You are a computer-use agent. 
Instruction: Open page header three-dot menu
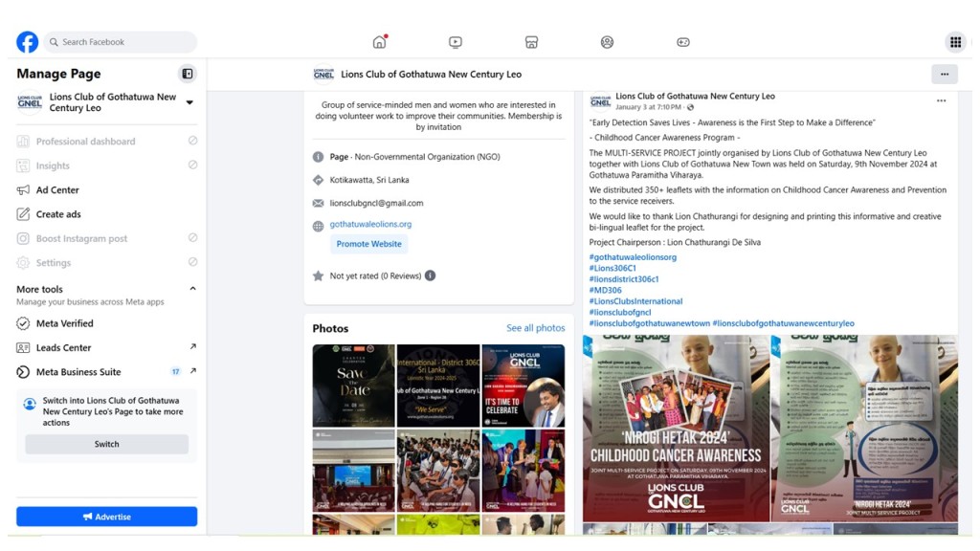point(945,75)
